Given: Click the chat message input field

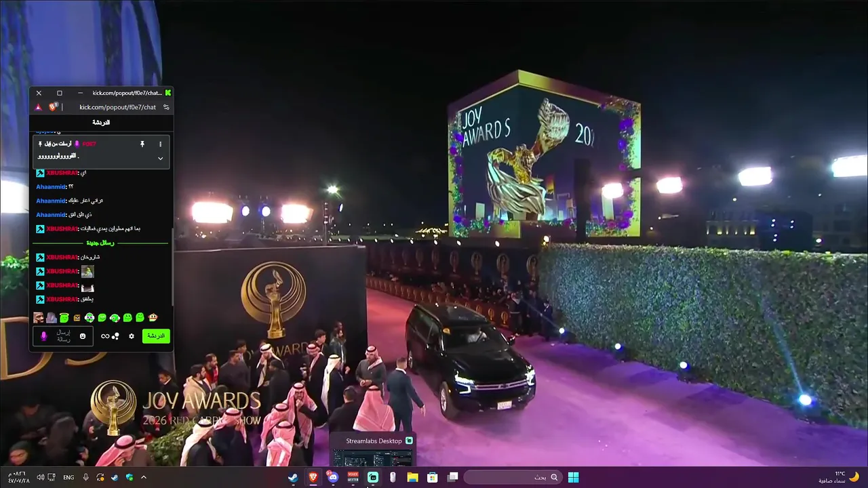Looking at the screenshot, I should click(63, 336).
